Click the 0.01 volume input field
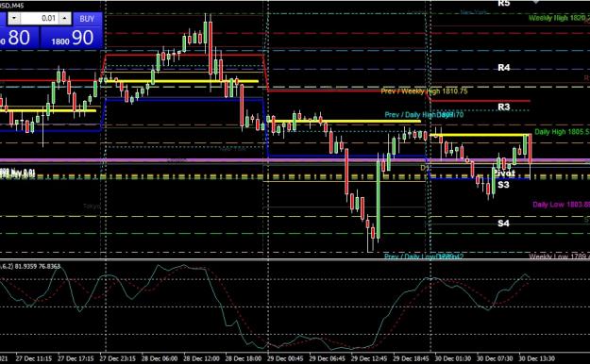The width and height of the screenshot is (590, 364). [x=40, y=19]
